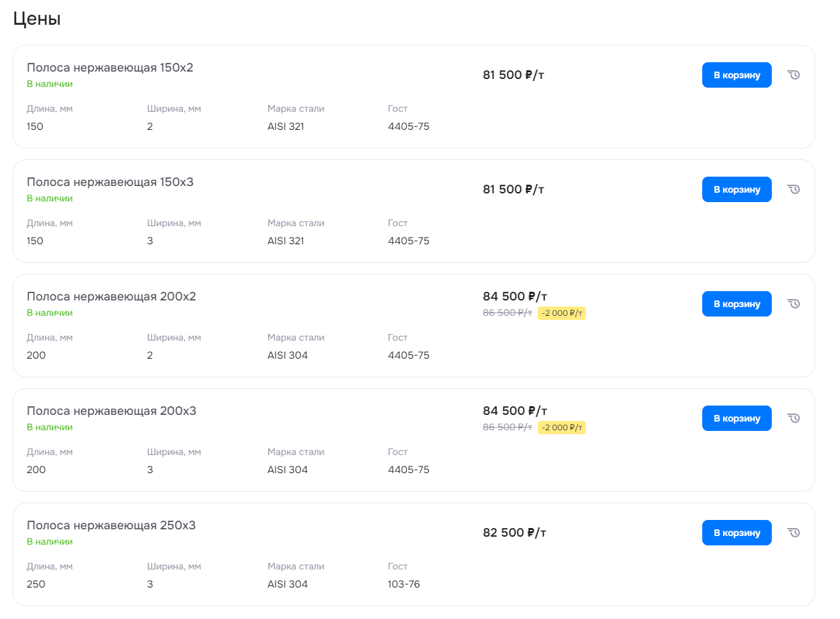Click the -2 000 ₽/т discount badge for 200x2
The height and width of the screenshot is (619, 840).
coord(562,313)
